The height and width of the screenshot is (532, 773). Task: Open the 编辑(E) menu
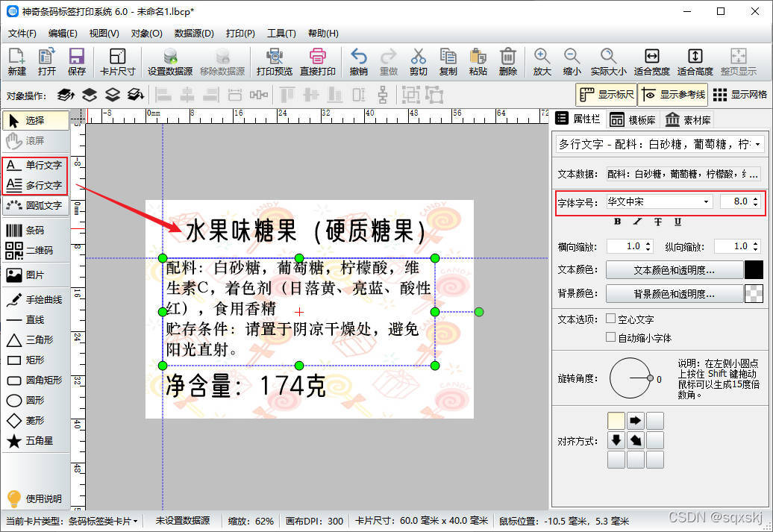pos(63,34)
